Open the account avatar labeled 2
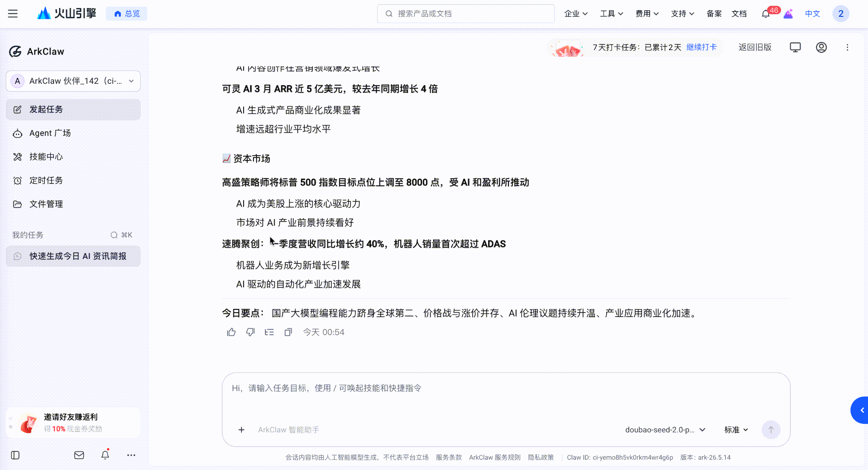 point(841,14)
